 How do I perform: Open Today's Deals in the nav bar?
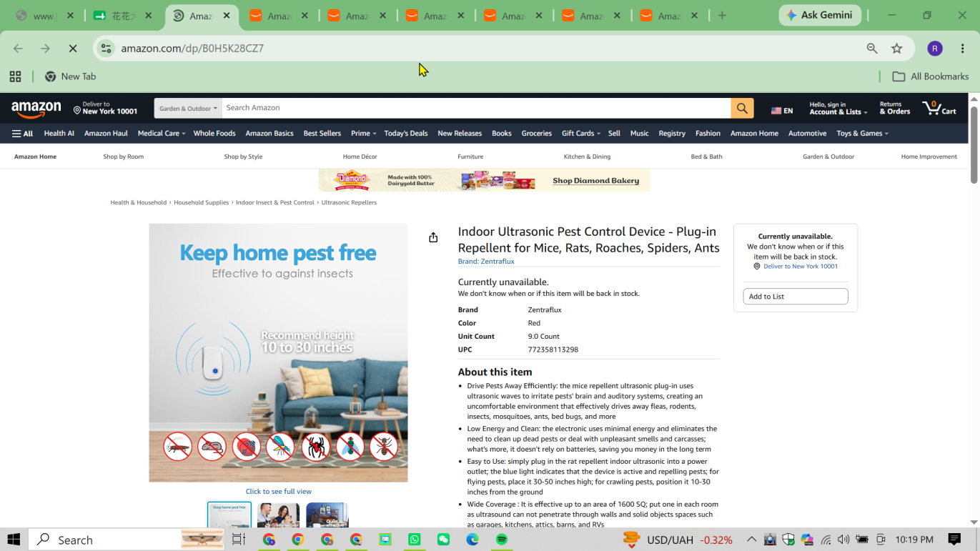coord(406,134)
